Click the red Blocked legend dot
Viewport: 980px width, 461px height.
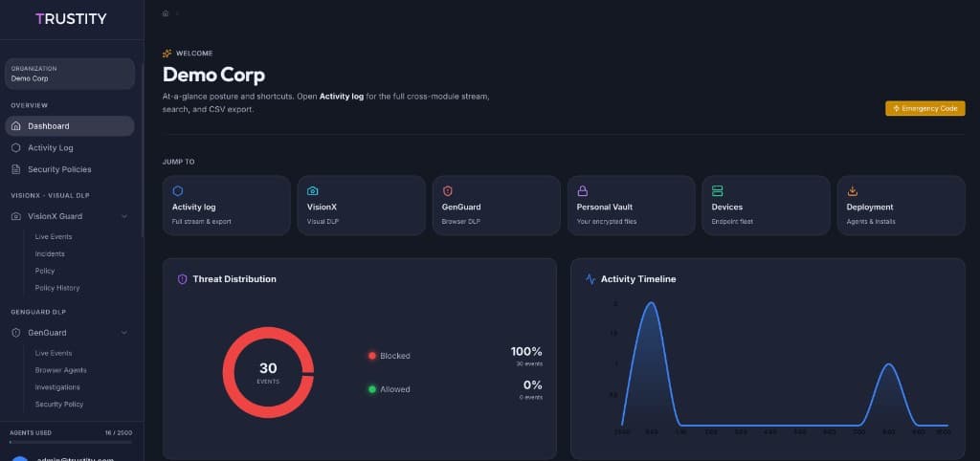click(x=372, y=356)
